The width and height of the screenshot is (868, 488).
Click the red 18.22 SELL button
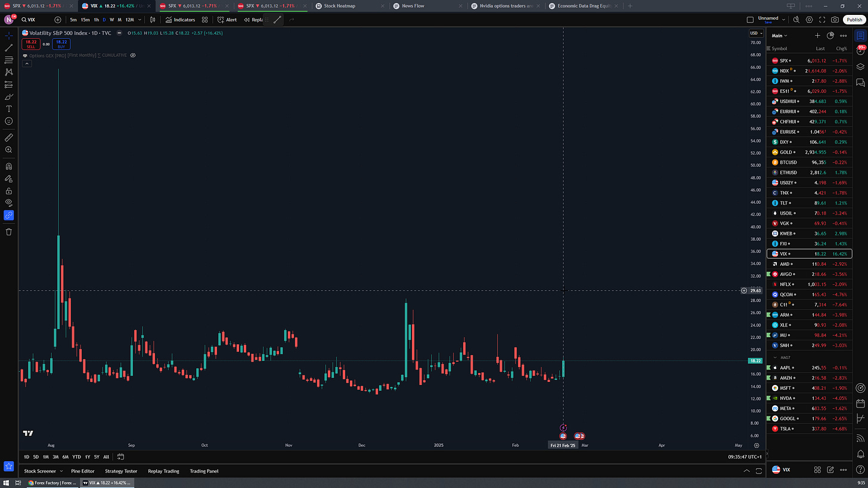click(x=30, y=43)
